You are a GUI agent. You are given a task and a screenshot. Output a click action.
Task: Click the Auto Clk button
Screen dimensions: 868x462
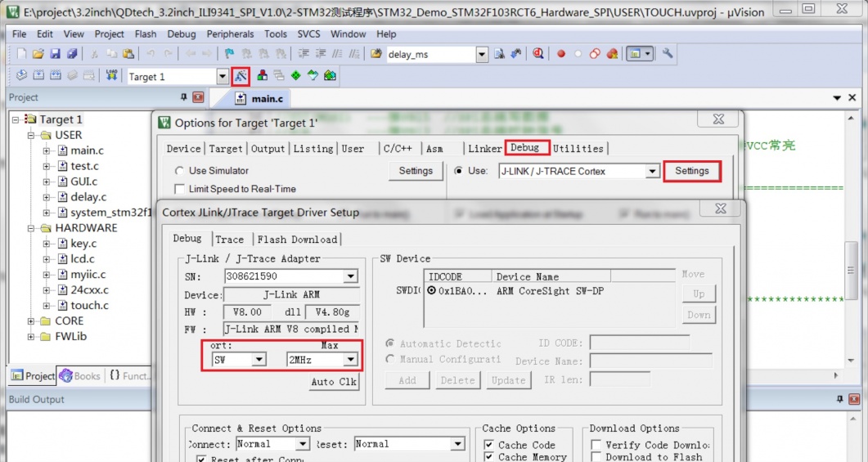pos(334,382)
